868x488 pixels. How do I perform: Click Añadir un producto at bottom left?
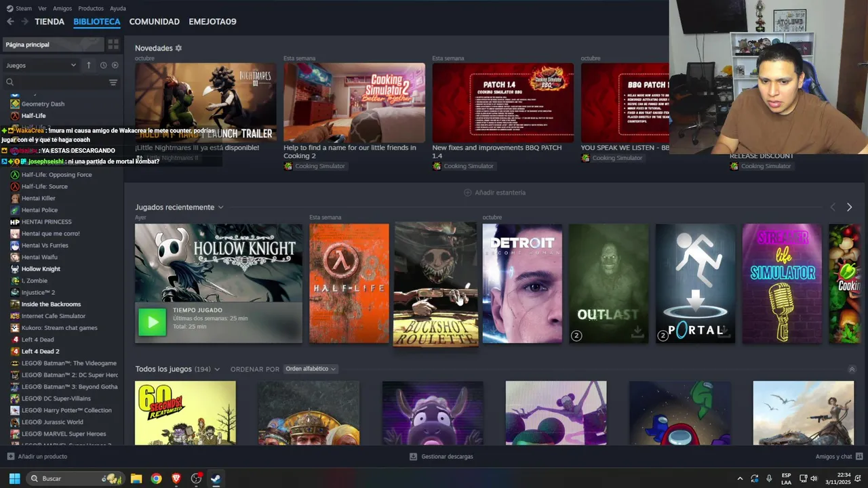click(x=37, y=457)
